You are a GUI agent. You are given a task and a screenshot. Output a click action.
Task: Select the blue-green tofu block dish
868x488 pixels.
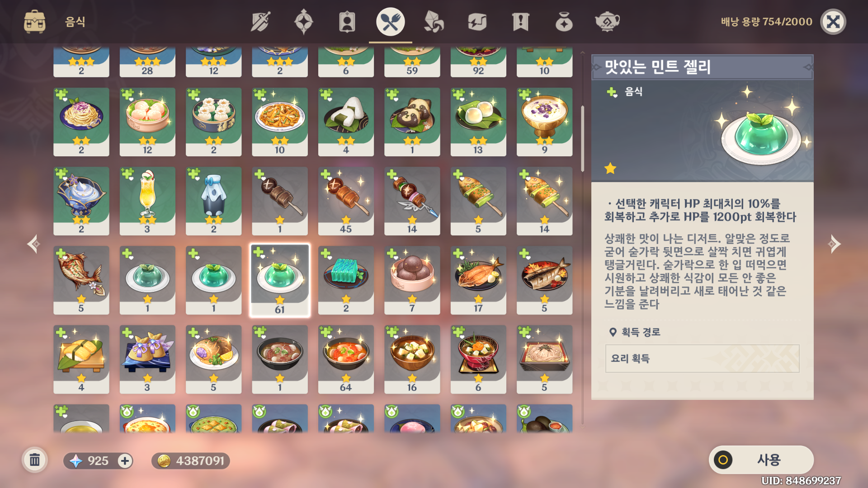pyautogui.click(x=346, y=280)
